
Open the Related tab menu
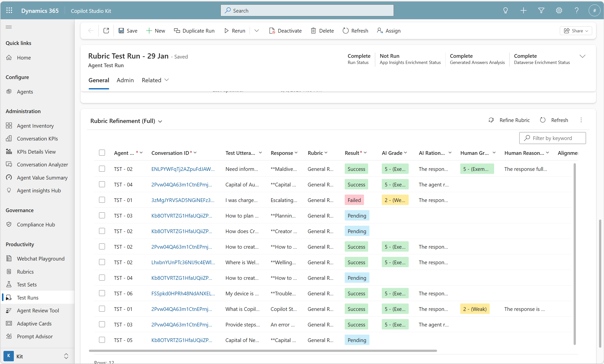[x=155, y=80]
